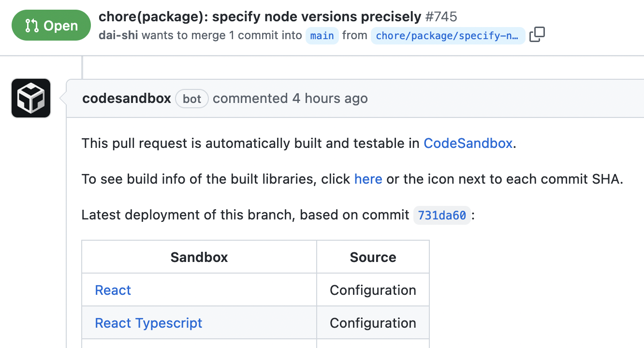Click the CodeSandbox hyperlink in the comment

point(468,143)
